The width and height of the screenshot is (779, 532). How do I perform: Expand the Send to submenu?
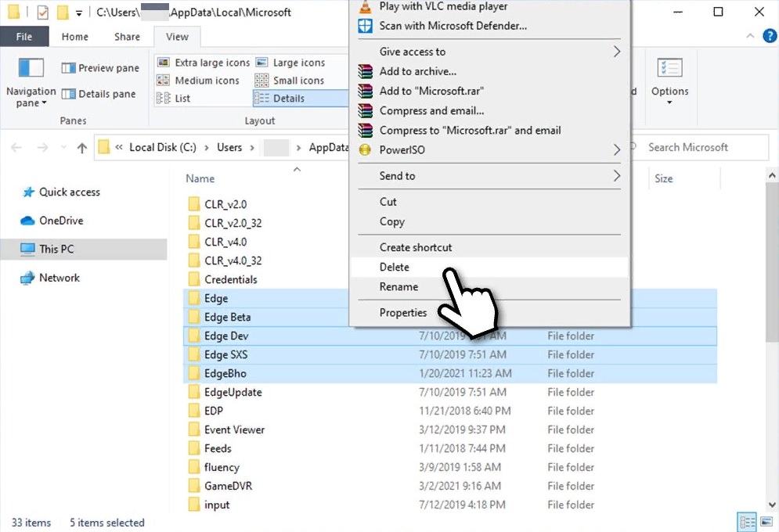pyautogui.click(x=489, y=176)
